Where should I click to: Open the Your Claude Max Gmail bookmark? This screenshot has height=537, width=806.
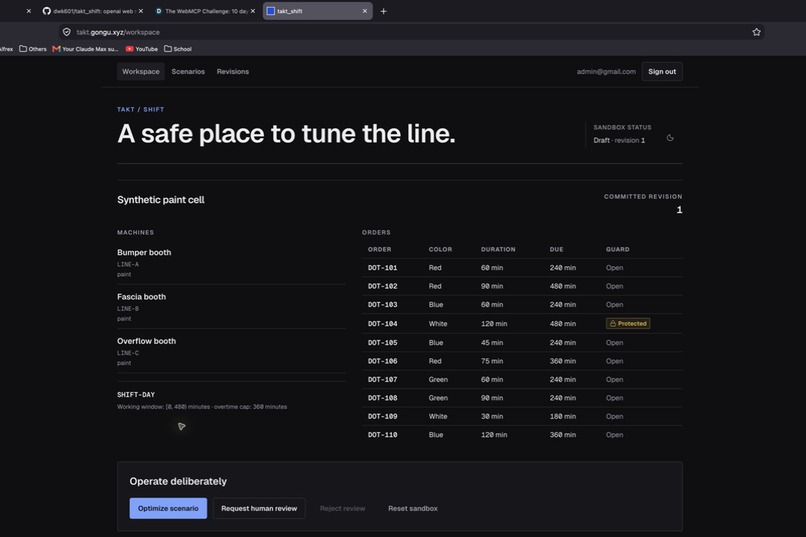(85, 49)
